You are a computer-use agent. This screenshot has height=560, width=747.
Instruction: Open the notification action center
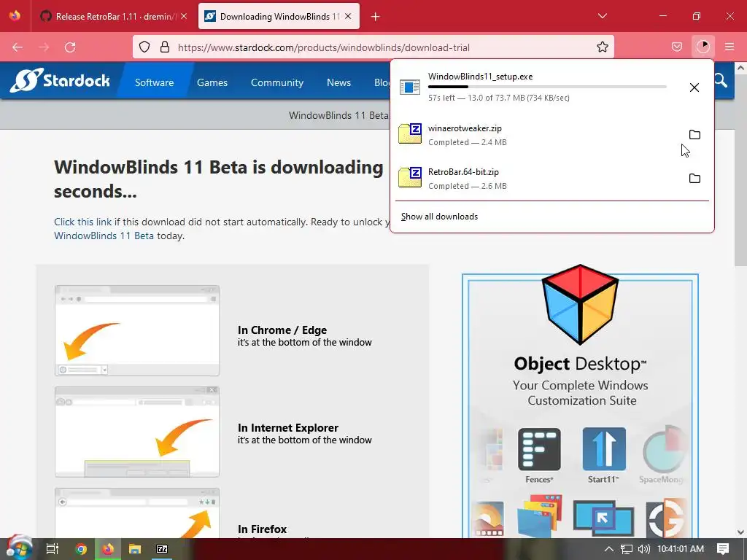pos(723,549)
